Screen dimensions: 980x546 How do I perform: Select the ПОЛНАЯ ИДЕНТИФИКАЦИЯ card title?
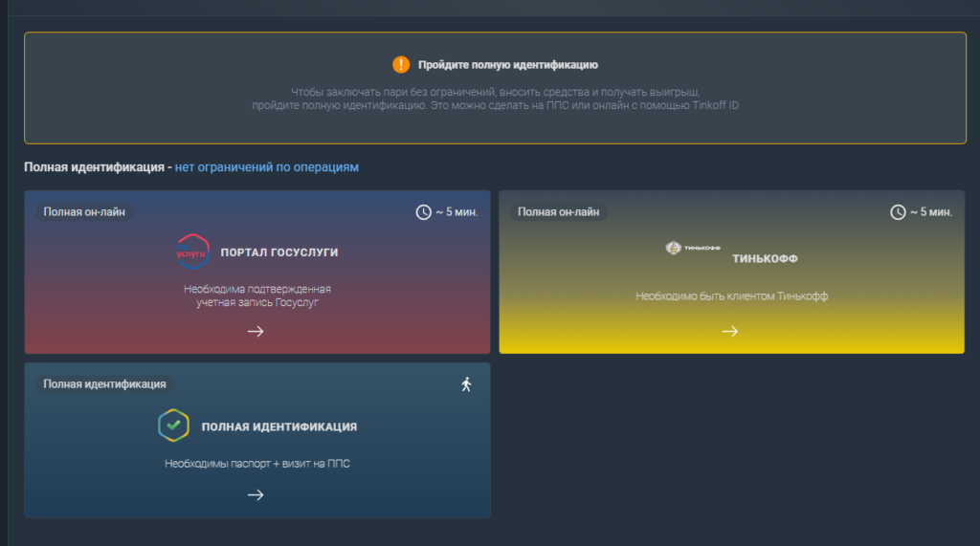pyautogui.click(x=279, y=426)
